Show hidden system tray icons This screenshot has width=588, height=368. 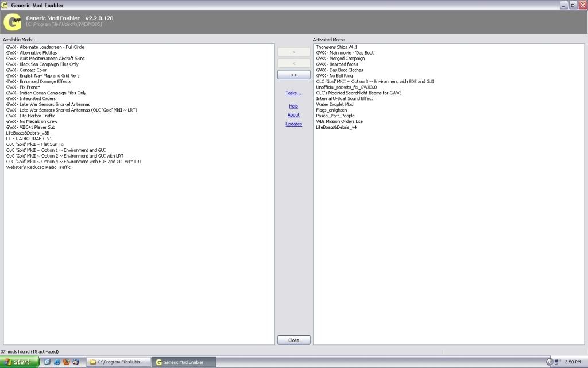[550, 362]
